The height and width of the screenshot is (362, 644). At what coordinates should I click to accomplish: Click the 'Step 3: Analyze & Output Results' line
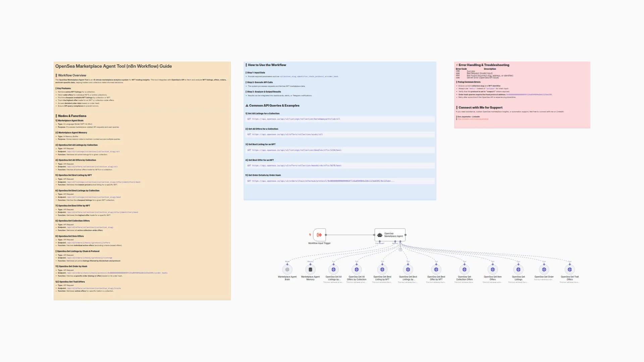coord(264,92)
